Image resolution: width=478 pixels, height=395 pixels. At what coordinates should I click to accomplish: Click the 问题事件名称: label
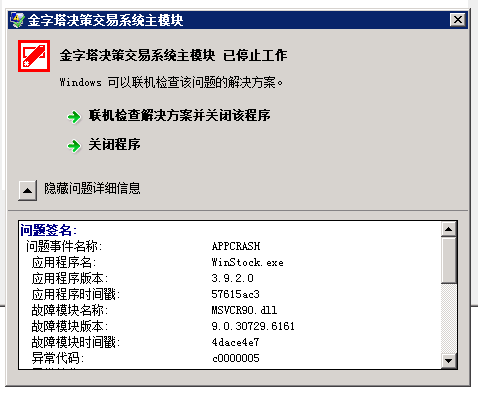click(x=64, y=247)
